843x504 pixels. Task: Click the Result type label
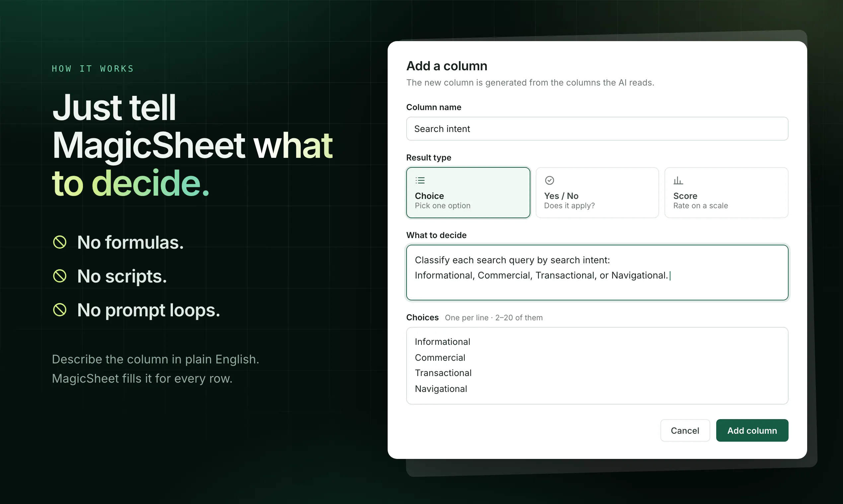tap(429, 157)
